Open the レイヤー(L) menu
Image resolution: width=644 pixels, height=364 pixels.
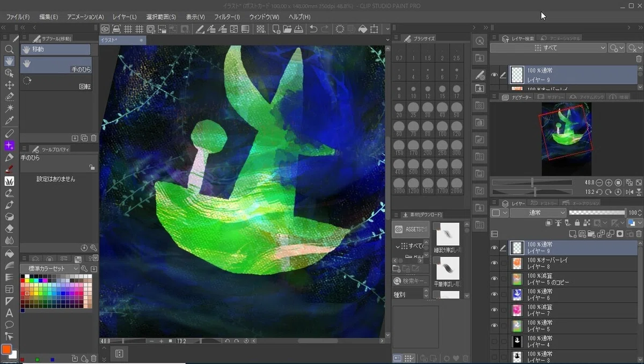tap(125, 17)
